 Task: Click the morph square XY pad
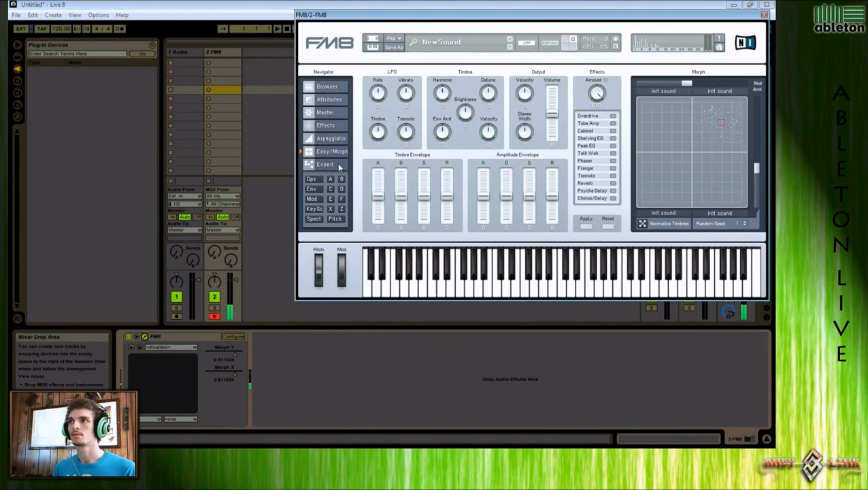point(691,152)
